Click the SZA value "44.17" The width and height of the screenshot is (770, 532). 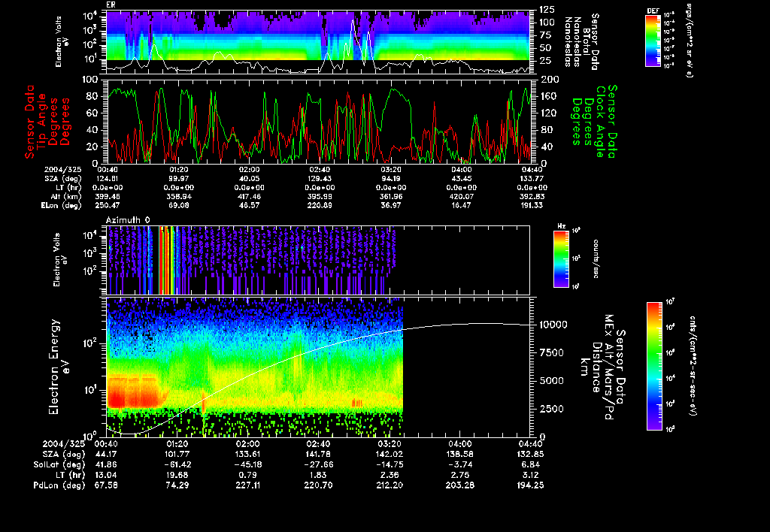106,455
